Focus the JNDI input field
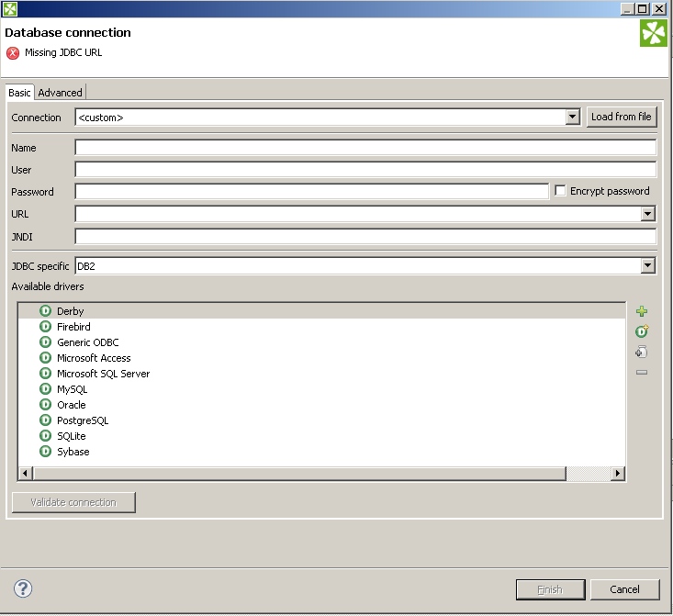 pos(365,236)
